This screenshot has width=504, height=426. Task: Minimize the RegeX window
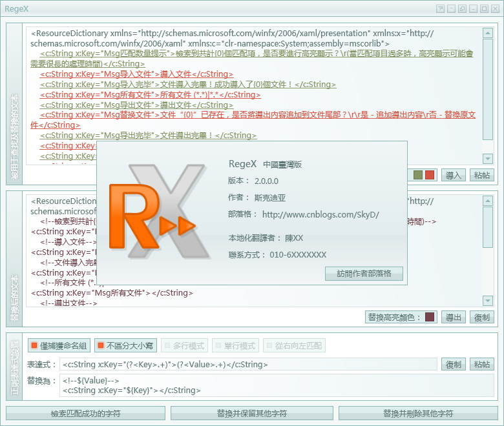pyautogui.click(x=473, y=8)
